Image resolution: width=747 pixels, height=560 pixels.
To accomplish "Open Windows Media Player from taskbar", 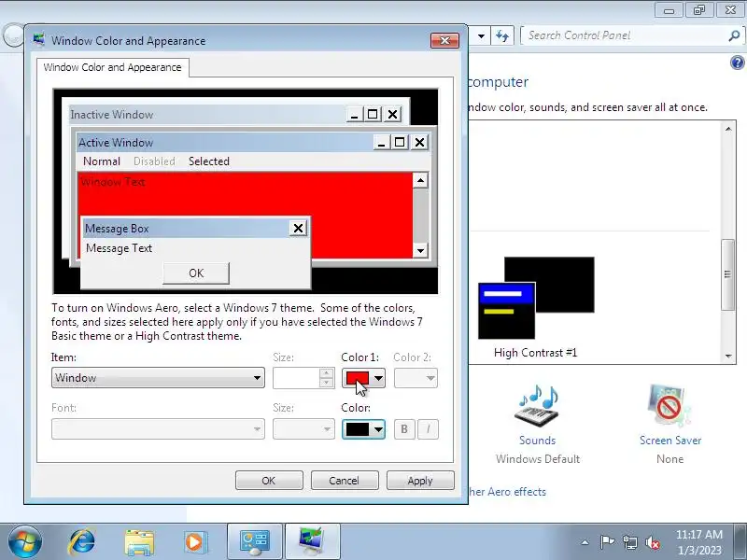I will (195, 542).
